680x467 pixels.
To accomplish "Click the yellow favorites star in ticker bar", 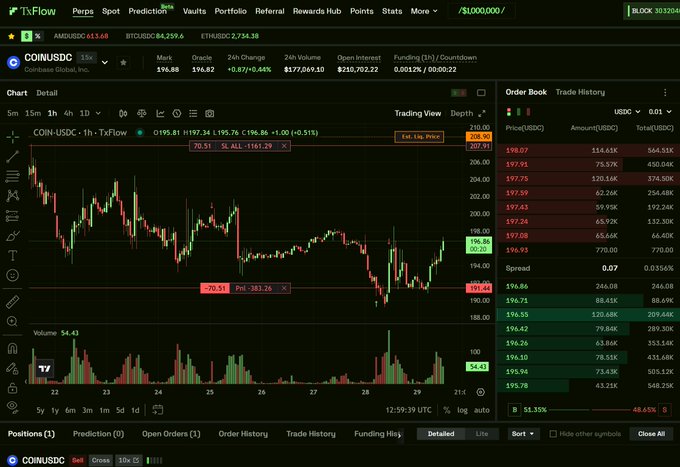I will tap(11, 36).
